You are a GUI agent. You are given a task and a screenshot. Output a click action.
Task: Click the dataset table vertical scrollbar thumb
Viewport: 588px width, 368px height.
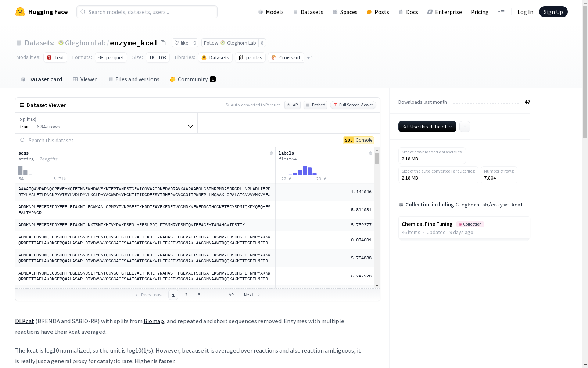(377, 158)
